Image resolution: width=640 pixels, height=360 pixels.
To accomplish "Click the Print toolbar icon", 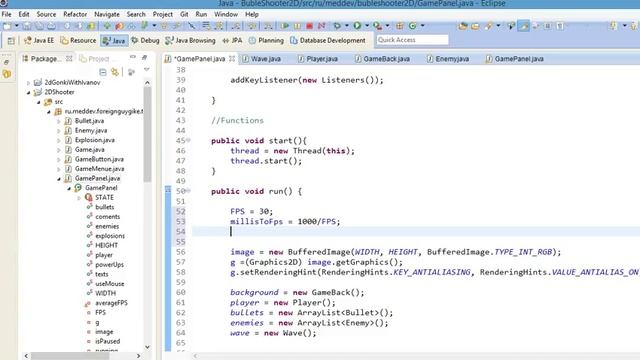I will tap(51, 26).
